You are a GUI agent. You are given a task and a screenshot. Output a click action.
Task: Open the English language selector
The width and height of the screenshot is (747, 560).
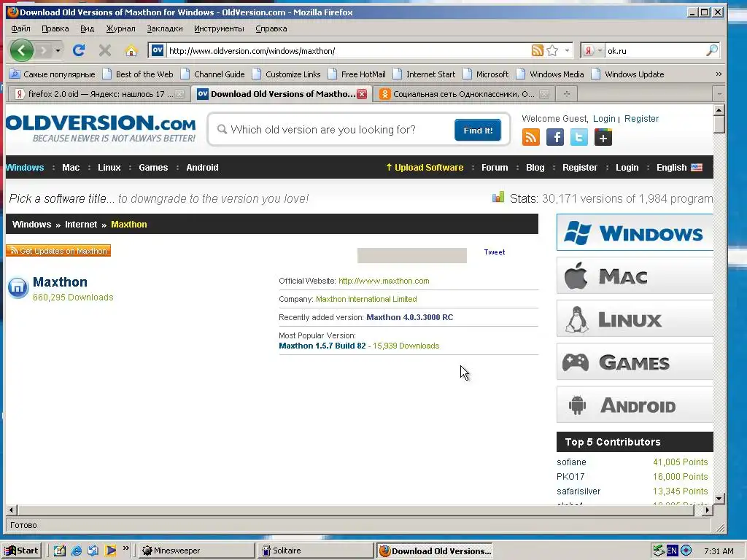click(x=679, y=168)
